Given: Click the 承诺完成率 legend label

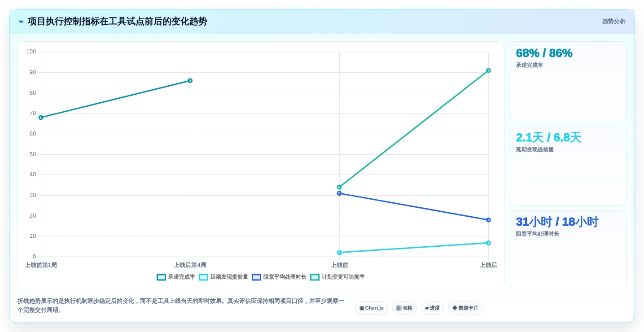Looking at the screenshot, I should pyautogui.click(x=182, y=277).
